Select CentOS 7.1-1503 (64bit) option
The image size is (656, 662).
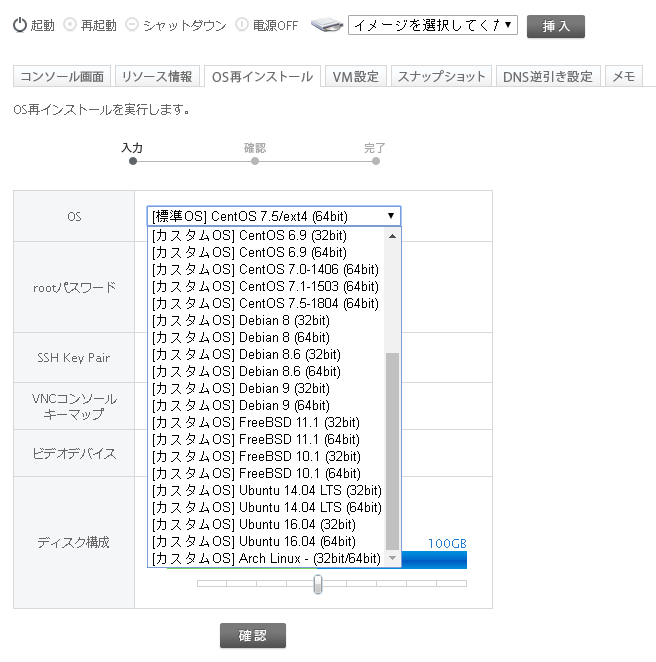[266, 286]
